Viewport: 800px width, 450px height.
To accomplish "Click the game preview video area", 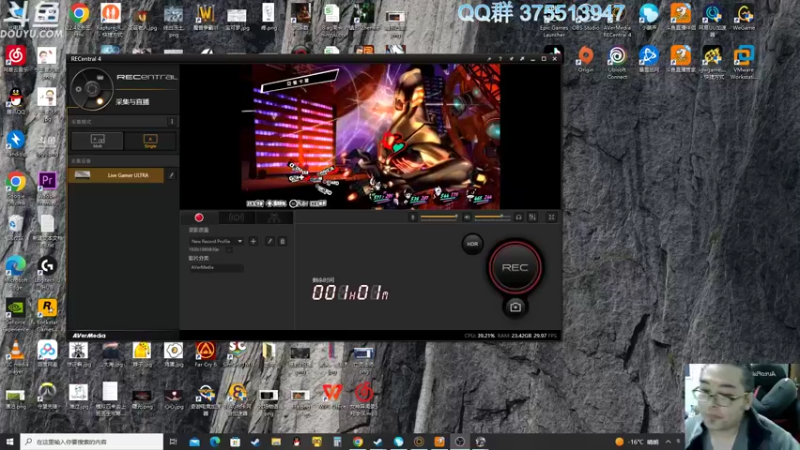I will click(371, 136).
